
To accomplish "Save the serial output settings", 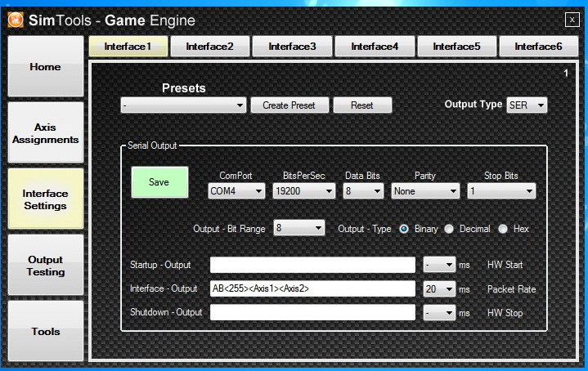I will [159, 182].
